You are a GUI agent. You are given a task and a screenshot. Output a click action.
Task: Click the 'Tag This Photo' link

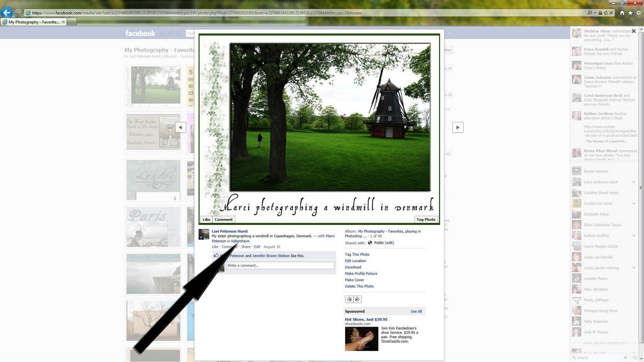357,255
